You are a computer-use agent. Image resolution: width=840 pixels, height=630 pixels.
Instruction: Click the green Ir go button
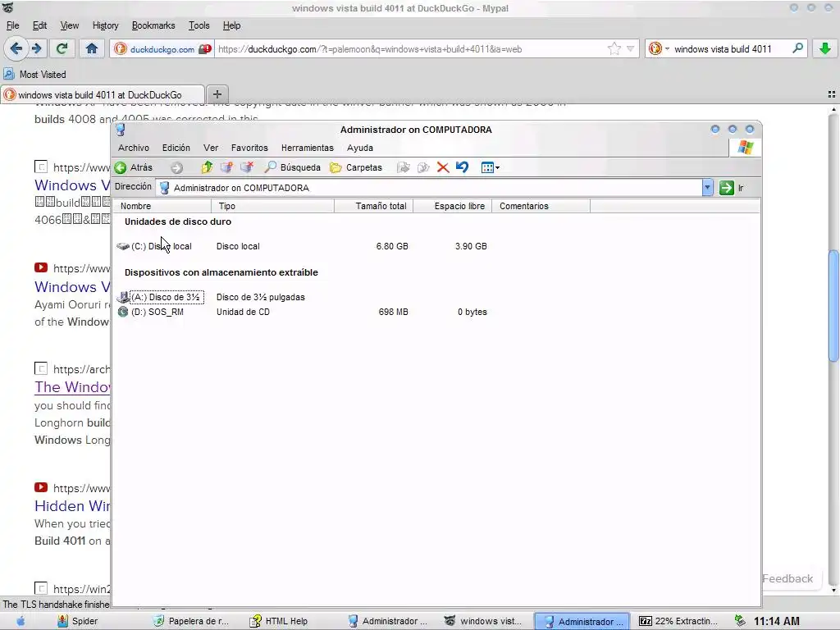click(x=732, y=188)
